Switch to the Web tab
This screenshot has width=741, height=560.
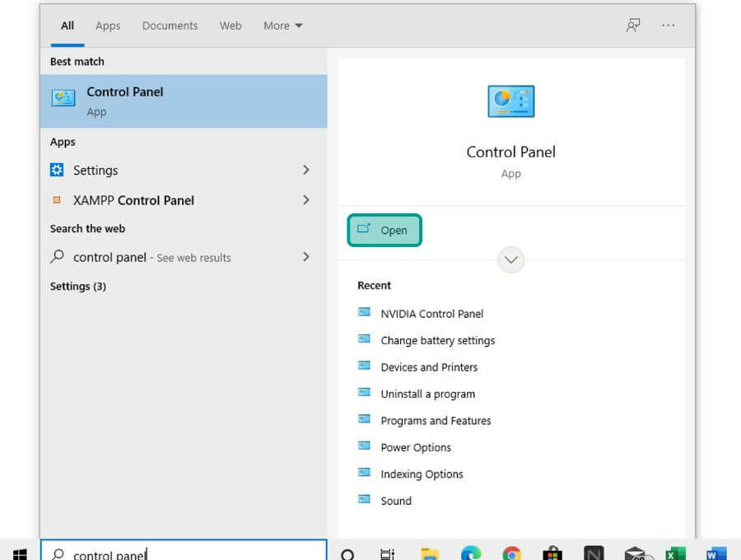[x=231, y=26]
